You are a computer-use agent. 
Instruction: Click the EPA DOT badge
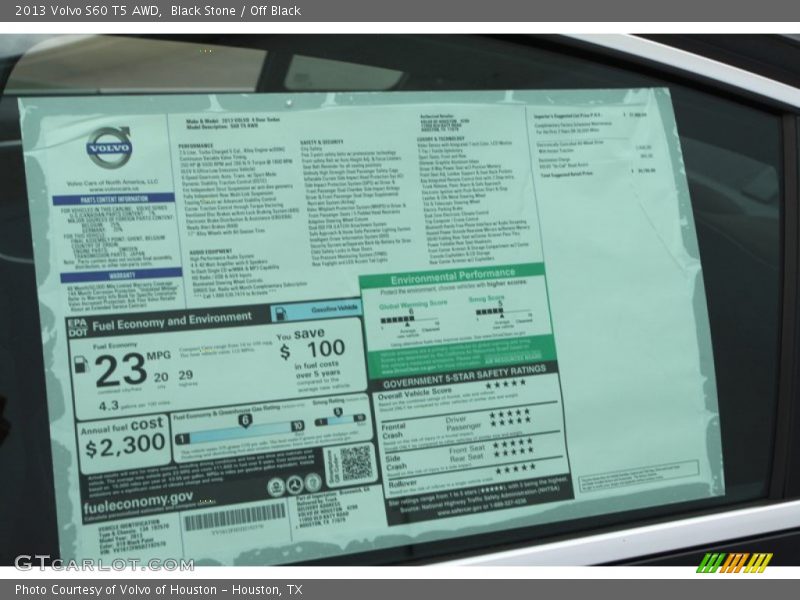(x=77, y=328)
